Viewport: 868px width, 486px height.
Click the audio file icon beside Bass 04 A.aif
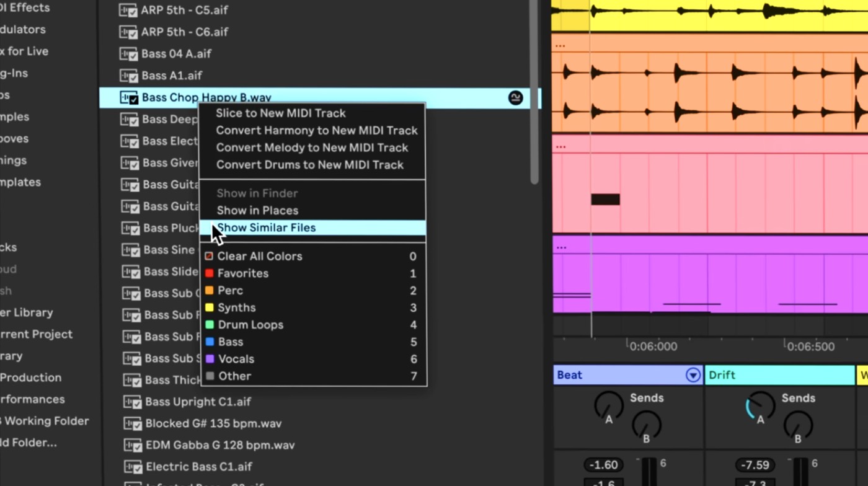128,54
